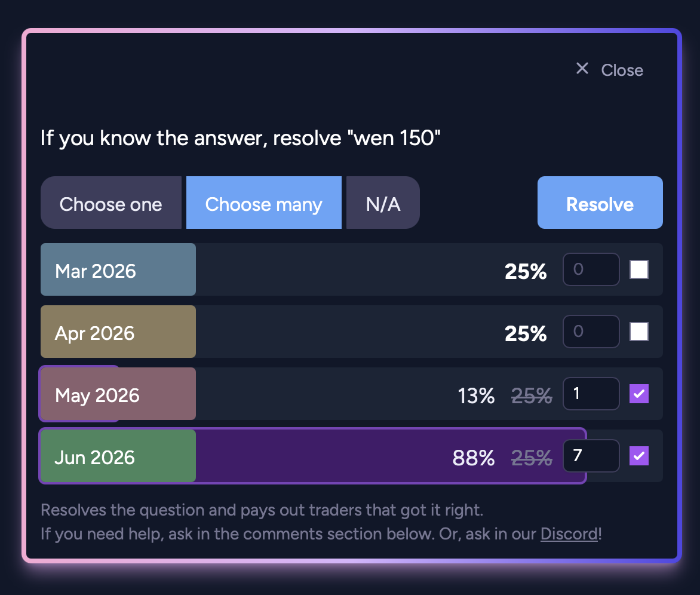
Task: Uncheck the May 2026 checkbox
Action: click(639, 394)
